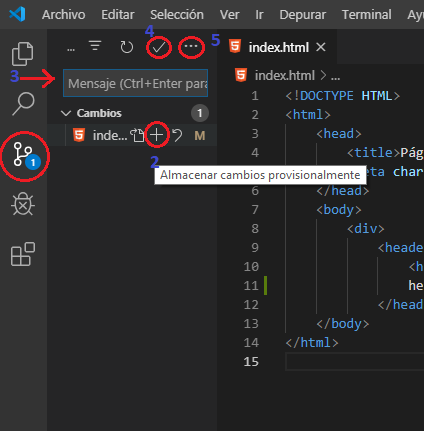Viewport: 424px width, 431px height.
Task: Open the Source Control view
Action: click(x=23, y=155)
